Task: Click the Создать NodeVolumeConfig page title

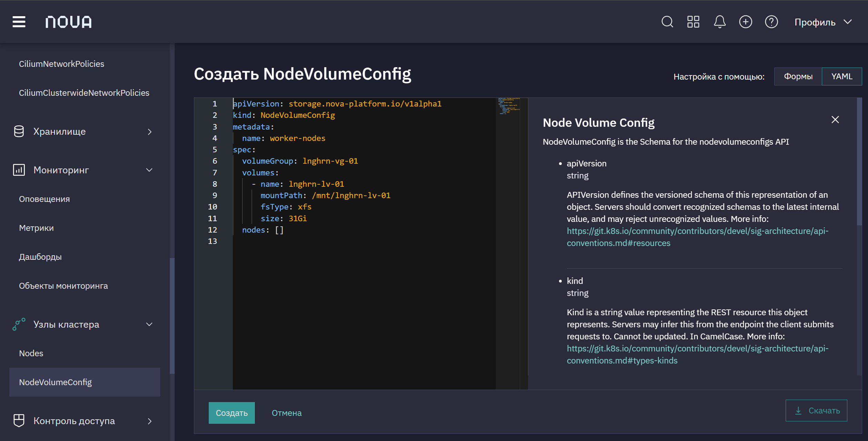Action: pyautogui.click(x=302, y=74)
